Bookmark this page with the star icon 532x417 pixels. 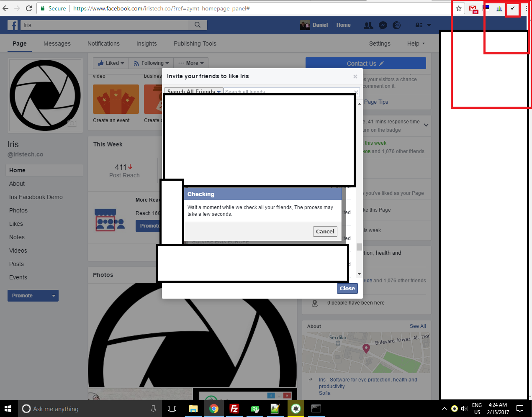tap(459, 8)
